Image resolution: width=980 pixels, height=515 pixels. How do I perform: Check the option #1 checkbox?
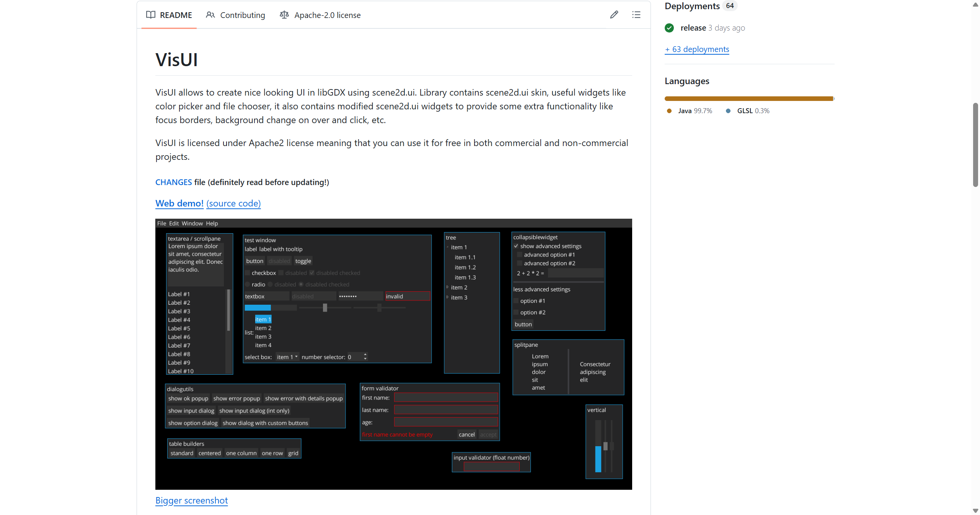pos(516,301)
